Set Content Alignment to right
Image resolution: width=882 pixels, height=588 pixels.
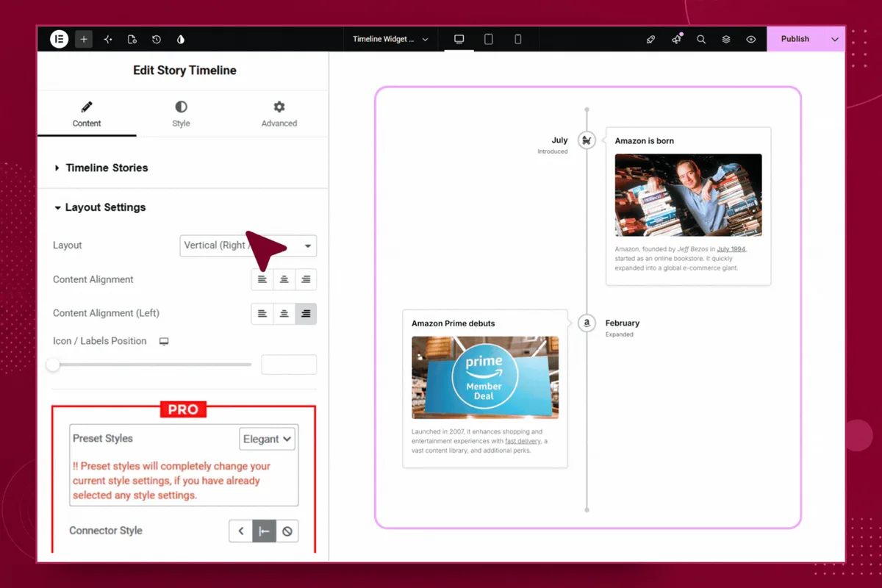pos(306,279)
